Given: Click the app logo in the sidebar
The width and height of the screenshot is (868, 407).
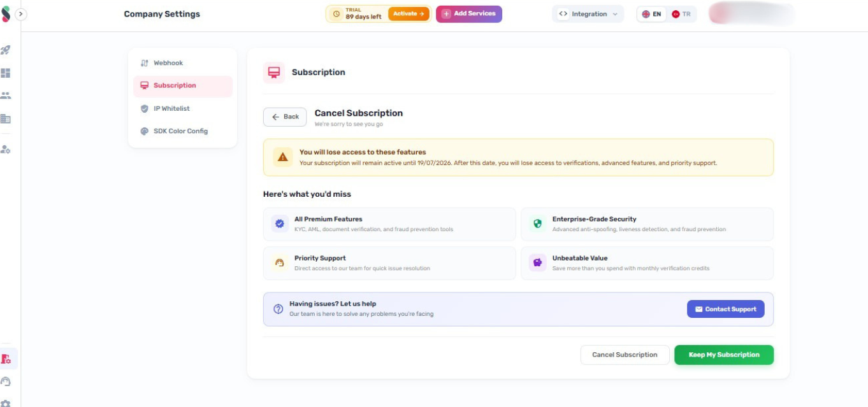Looking at the screenshot, I should click(6, 13).
